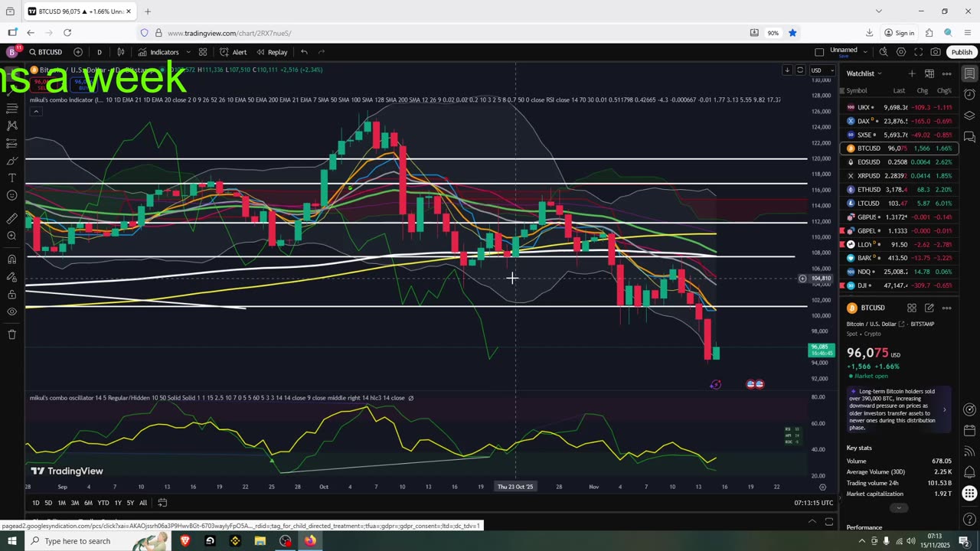Screen dimensions: 980x551
Task: Undo the last chart action
Action: [304, 52]
